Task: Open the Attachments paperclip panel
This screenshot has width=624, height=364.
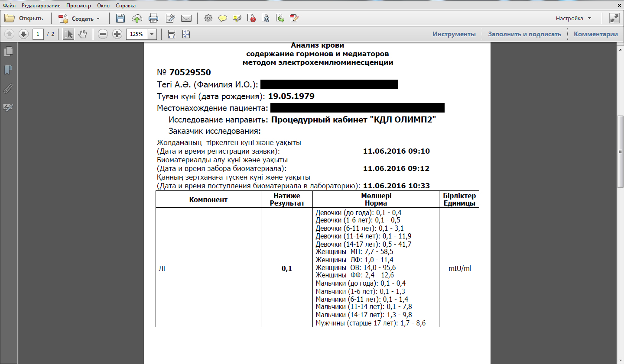Action: [8, 88]
